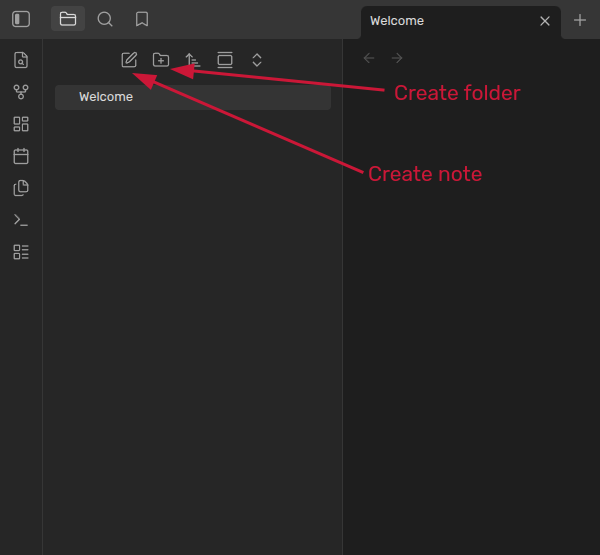The height and width of the screenshot is (555, 600).
Task: Open today's daily note calendar icon
Action: point(21,156)
